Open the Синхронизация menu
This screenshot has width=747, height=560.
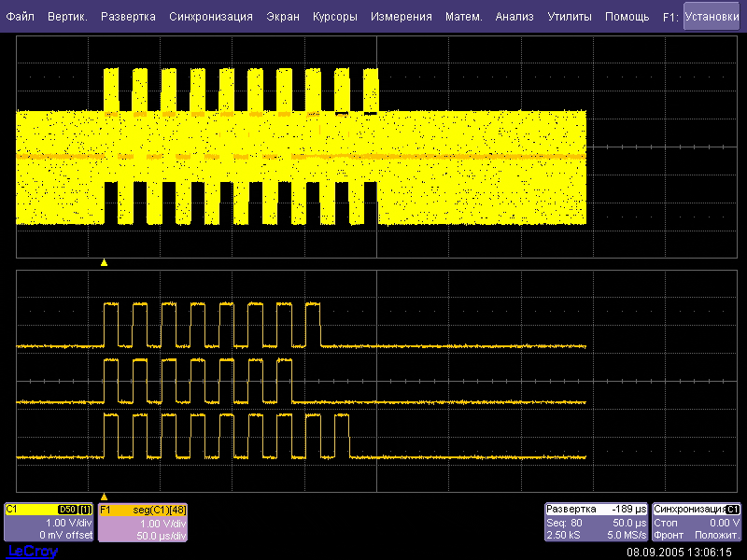(211, 17)
